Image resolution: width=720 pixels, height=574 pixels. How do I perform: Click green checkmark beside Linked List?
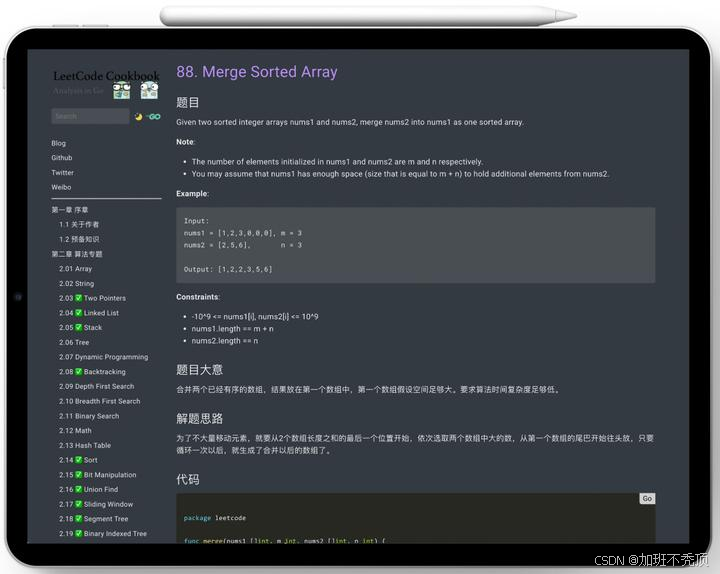(79, 313)
